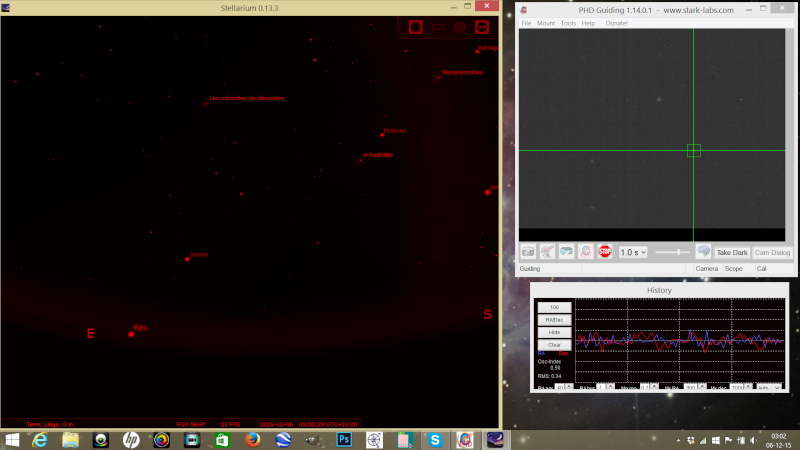
Task: Click the 'Cal' status bar entry
Action: [761, 268]
